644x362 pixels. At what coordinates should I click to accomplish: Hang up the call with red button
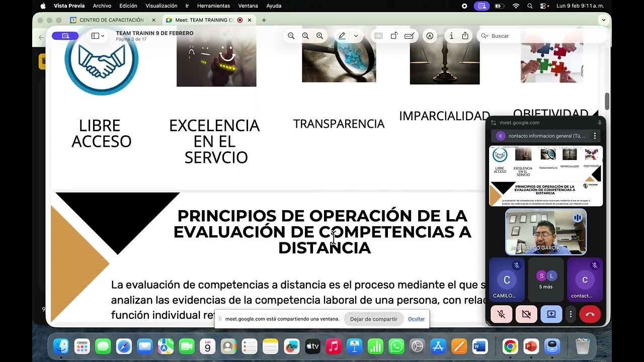coord(590,314)
